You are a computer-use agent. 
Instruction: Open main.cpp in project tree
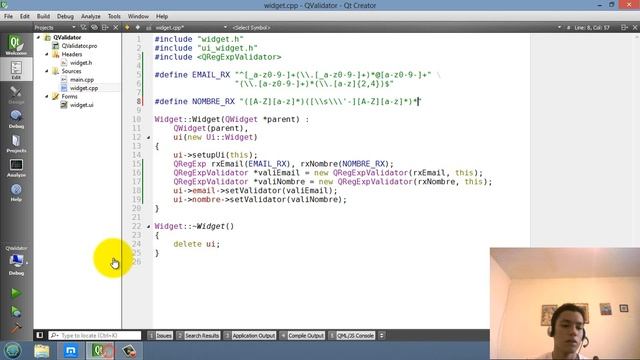click(82, 80)
